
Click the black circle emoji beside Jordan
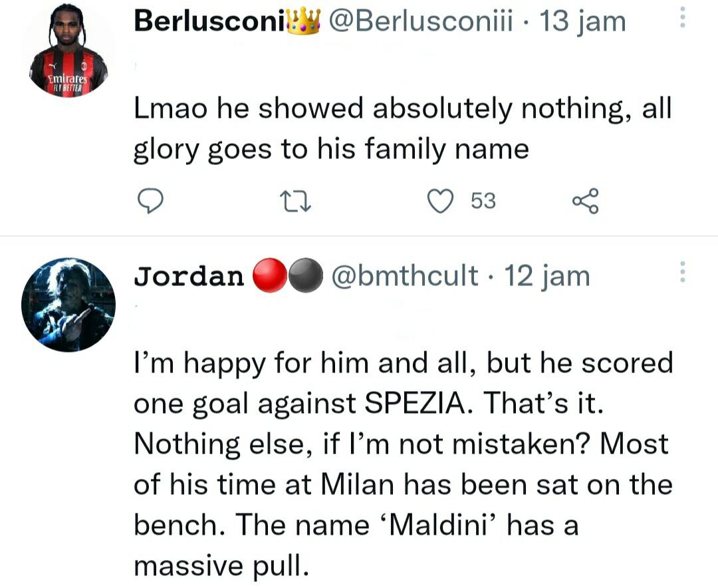coord(305,277)
